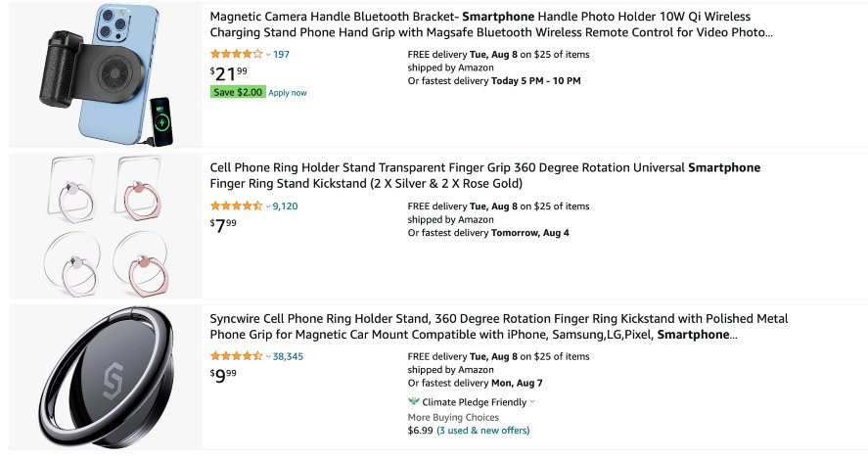View the 38,345 customer reviews

[x=288, y=356]
